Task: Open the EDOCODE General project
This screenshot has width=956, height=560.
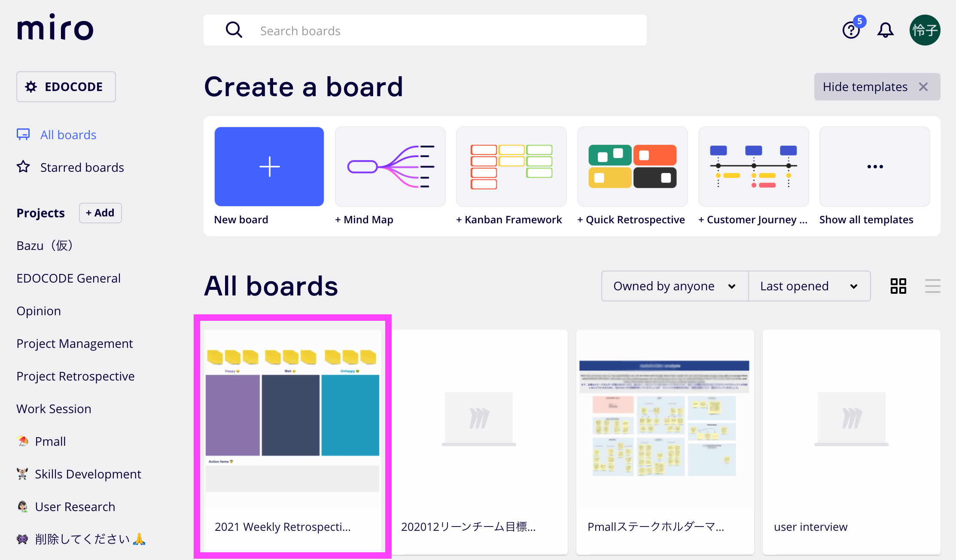Action: point(68,278)
